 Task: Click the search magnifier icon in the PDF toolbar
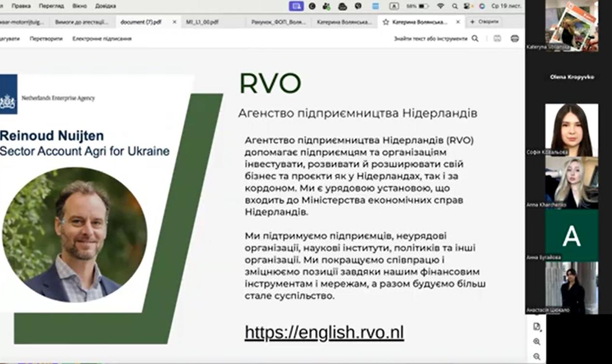pos(475,39)
